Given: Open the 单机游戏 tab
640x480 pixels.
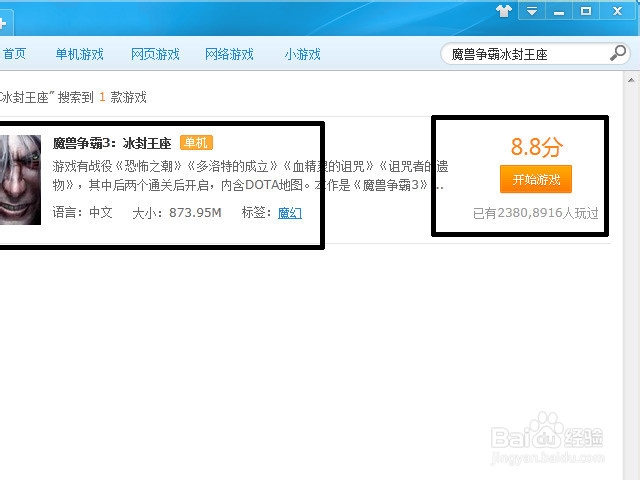Looking at the screenshot, I should (80, 54).
